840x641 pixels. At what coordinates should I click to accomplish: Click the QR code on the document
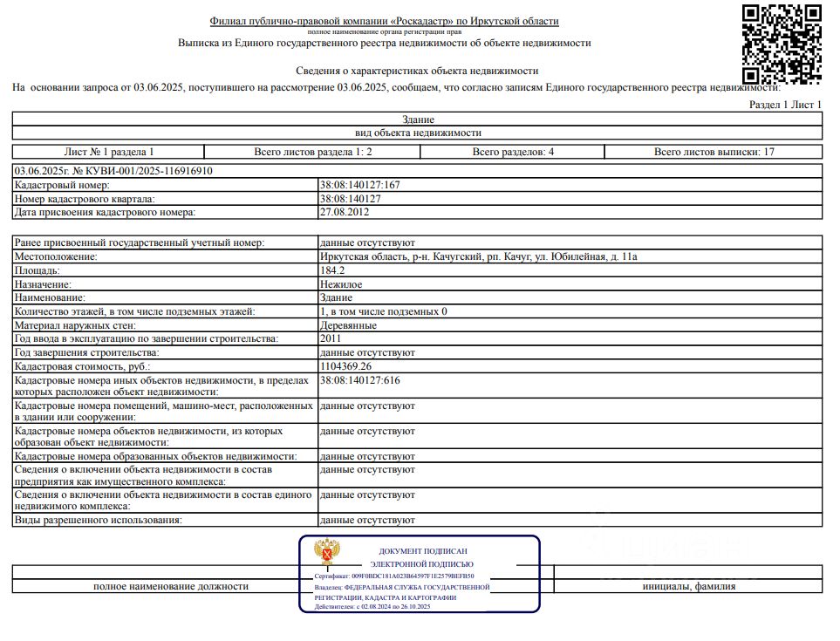point(782,44)
